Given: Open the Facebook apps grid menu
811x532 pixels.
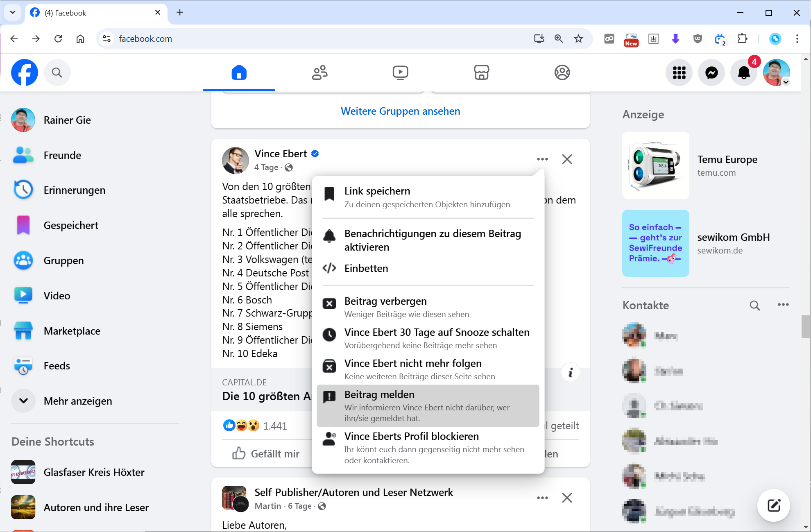Looking at the screenshot, I should [x=679, y=73].
